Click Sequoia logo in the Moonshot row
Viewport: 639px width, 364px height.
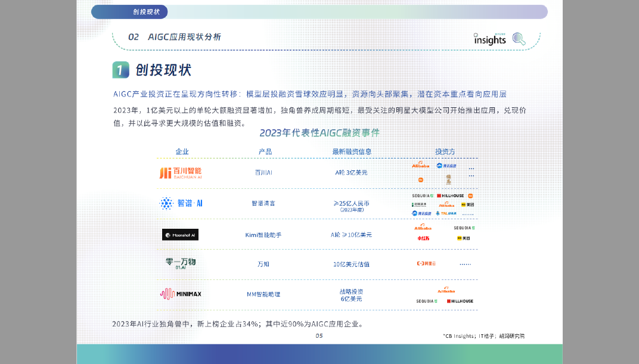coord(464,228)
